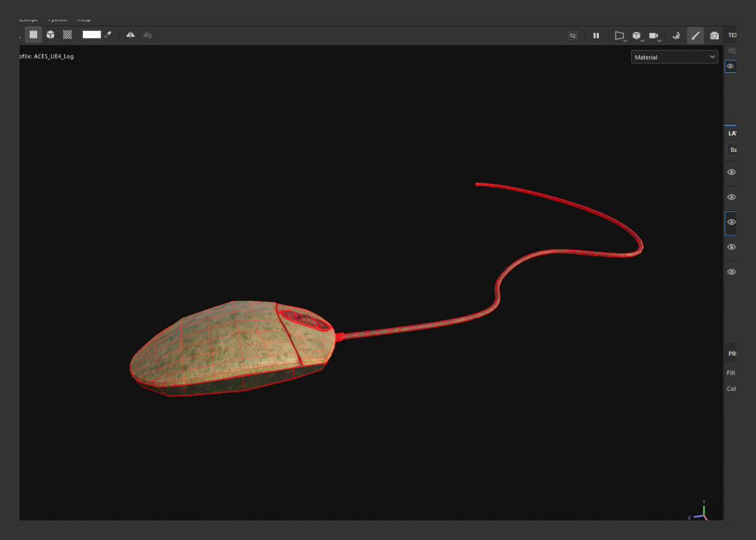Click the physics throw particles icon
756x540 pixels.
tap(676, 34)
